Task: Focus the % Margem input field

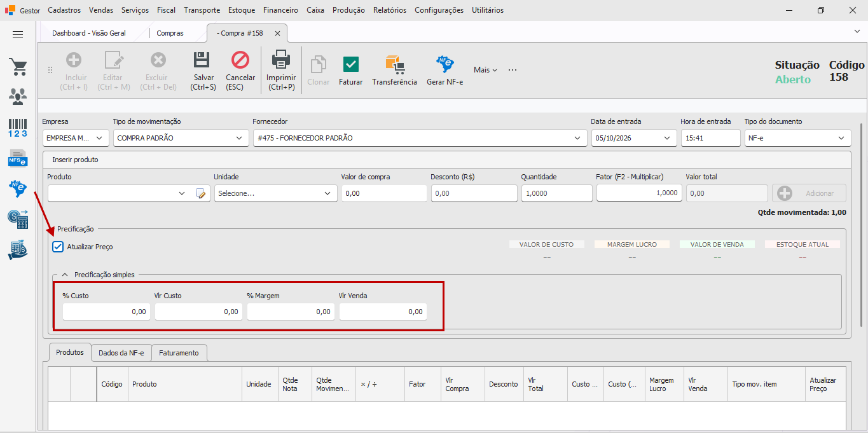Action: click(x=291, y=312)
